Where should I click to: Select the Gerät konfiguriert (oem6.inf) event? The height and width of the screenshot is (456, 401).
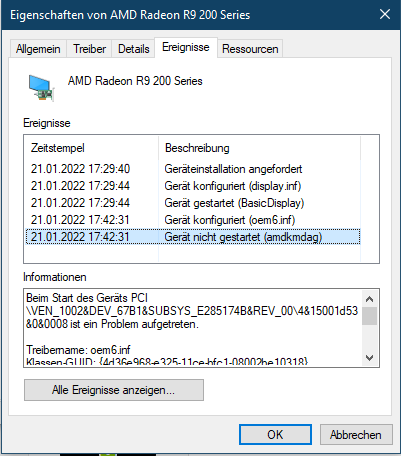pyautogui.click(x=193, y=220)
